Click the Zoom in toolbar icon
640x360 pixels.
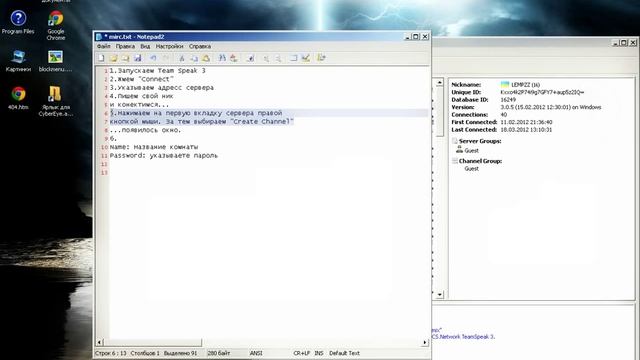[x=266, y=58]
